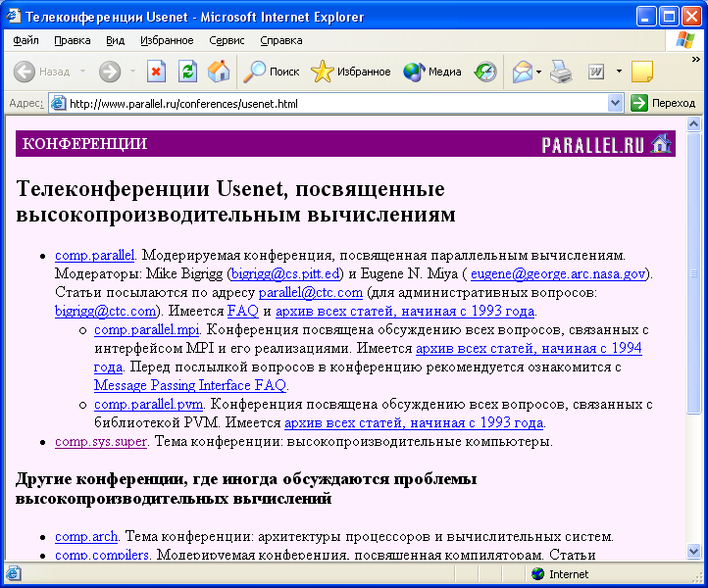The height and width of the screenshot is (588, 708).
Task: Click the bigrigg@cs.pitt.ed email link
Action: [285, 274]
